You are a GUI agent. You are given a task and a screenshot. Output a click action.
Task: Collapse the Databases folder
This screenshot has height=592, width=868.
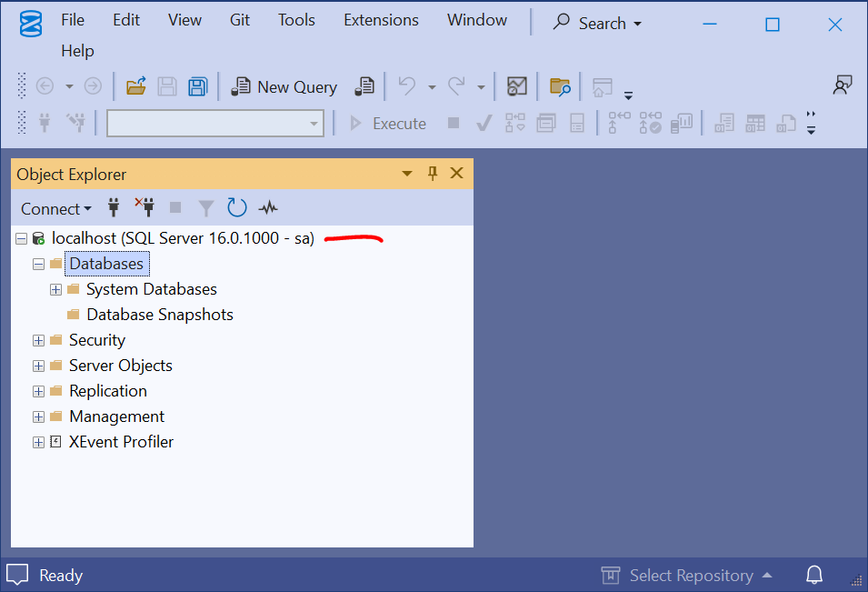point(38,264)
